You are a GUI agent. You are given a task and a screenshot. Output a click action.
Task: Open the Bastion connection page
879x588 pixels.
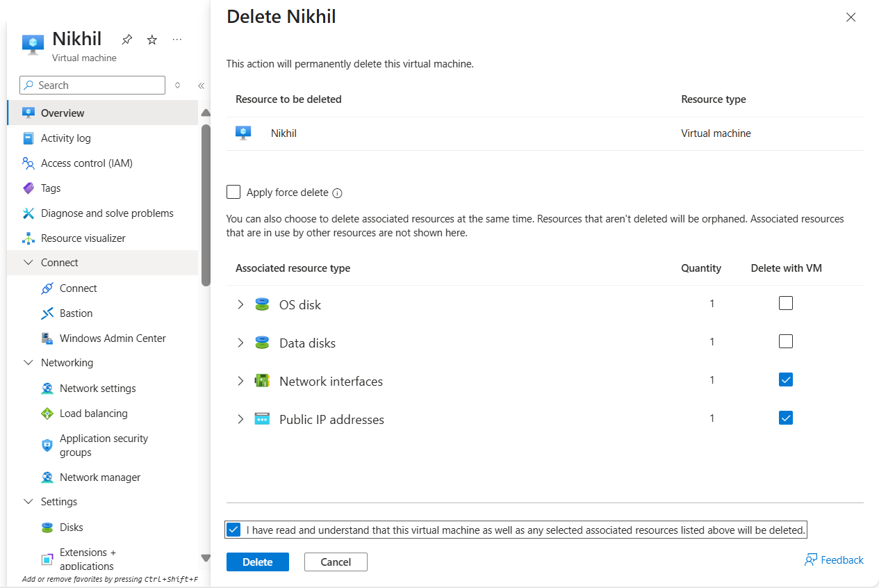(x=103, y=313)
